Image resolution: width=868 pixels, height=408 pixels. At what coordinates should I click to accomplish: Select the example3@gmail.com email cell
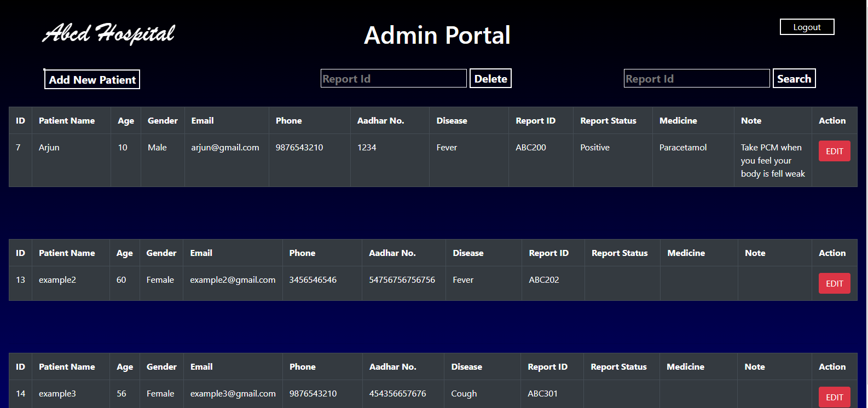click(233, 394)
